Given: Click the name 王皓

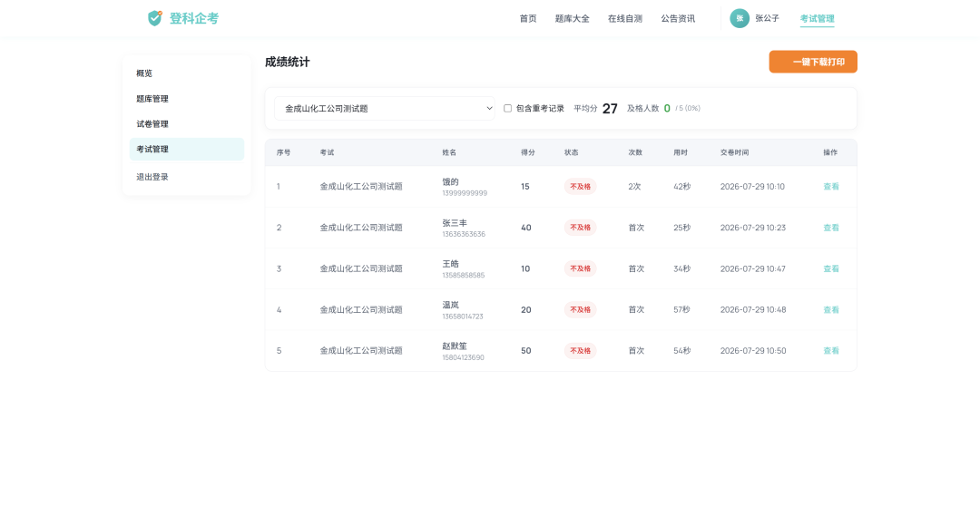Looking at the screenshot, I should (x=451, y=264).
